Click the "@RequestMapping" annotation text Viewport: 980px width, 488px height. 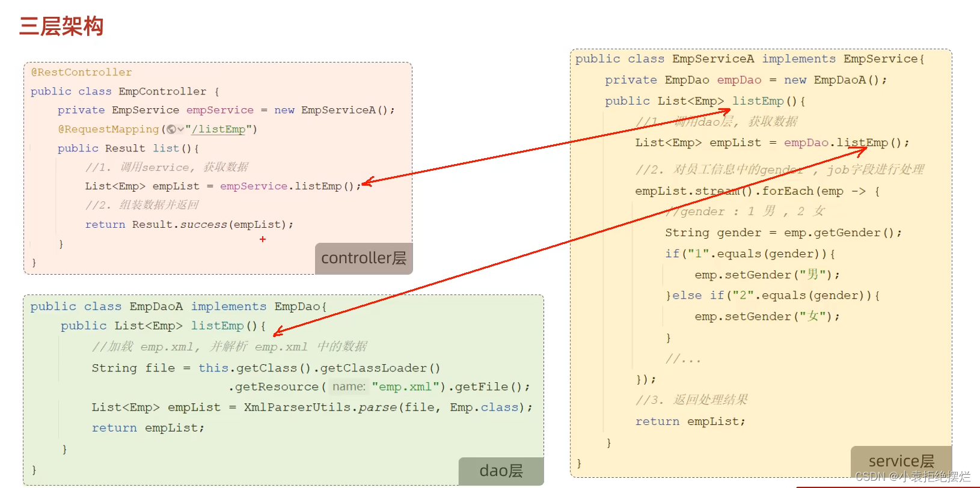[x=108, y=129]
